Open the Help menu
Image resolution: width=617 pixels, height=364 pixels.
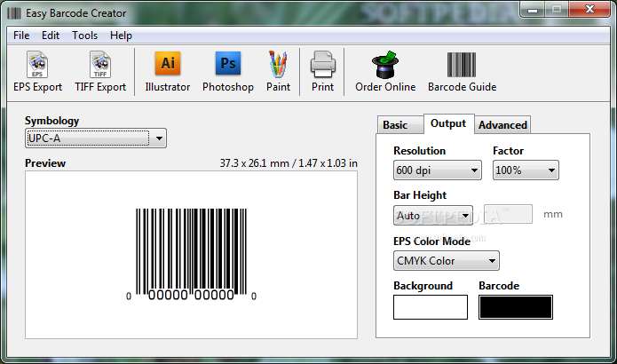pyautogui.click(x=121, y=36)
